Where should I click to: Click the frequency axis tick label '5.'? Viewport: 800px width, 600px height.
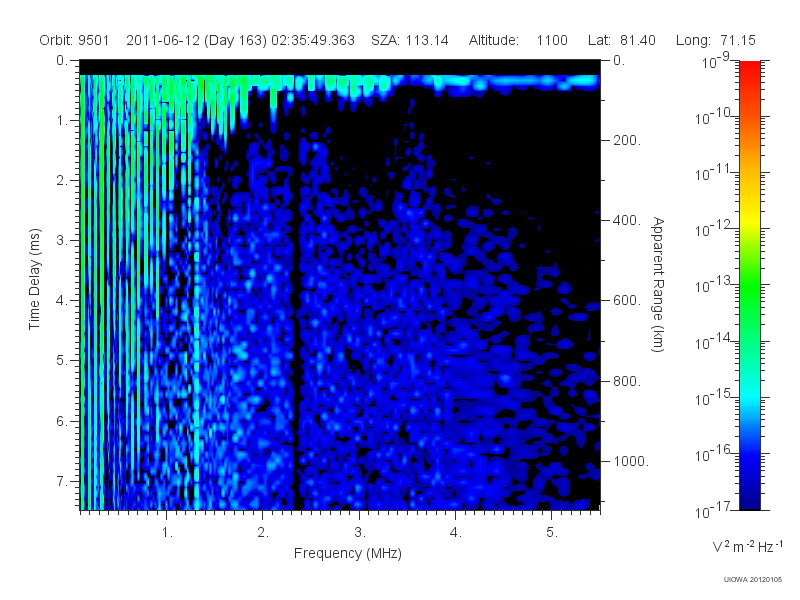point(552,533)
